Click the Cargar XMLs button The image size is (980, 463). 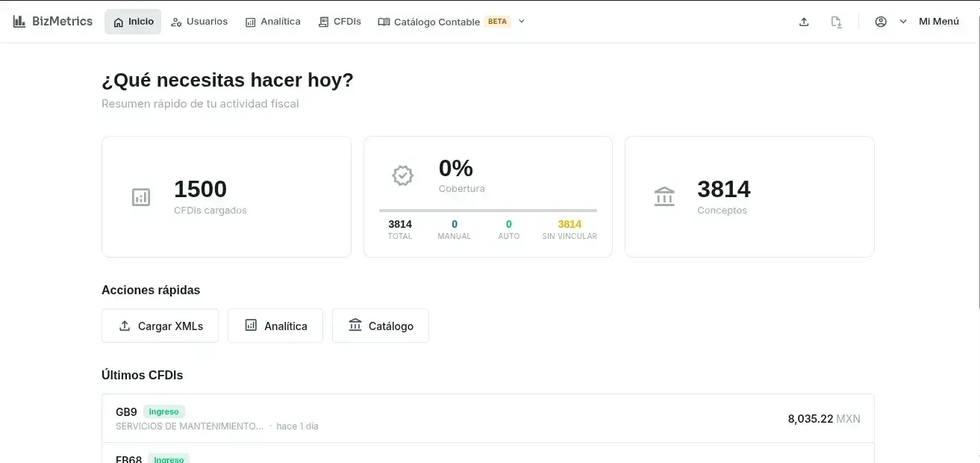160,326
